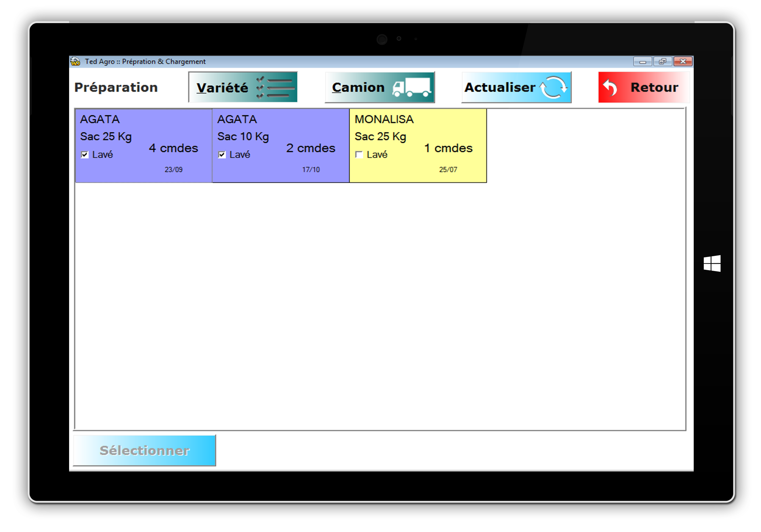Viewport: 761px width, 532px height.
Task: Close the Préparation & Chargement window
Action: pos(683,62)
